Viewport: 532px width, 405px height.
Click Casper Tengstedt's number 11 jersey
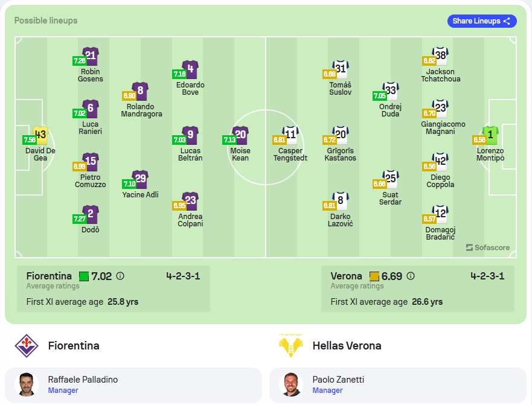coord(290,135)
